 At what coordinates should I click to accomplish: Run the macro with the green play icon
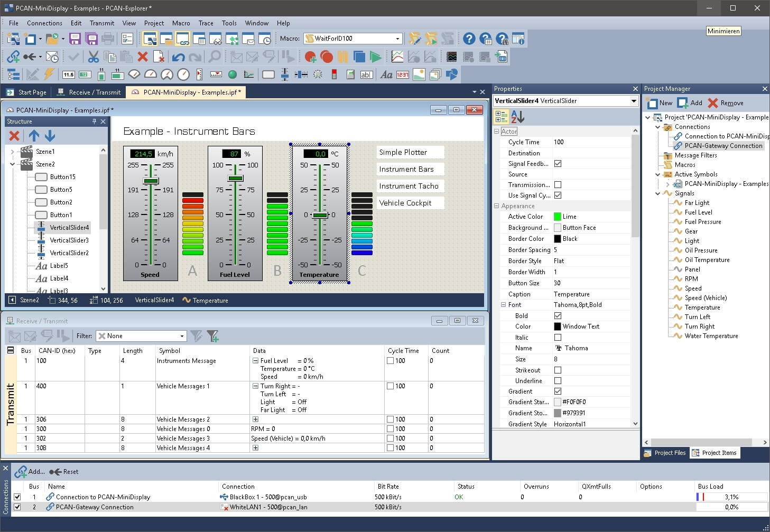[x=376, y=57]
